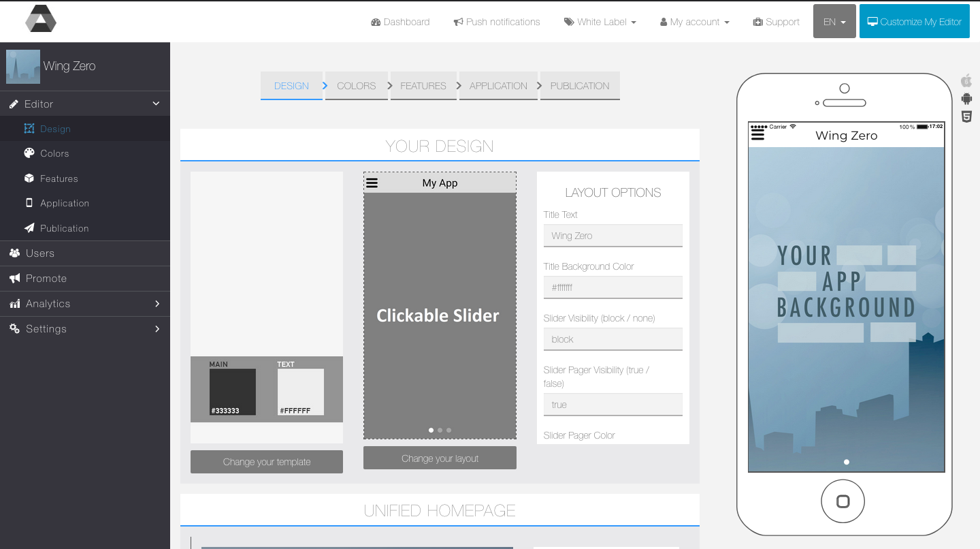The image size is (980, 549).
Task: Click the hamburger menu in phone preview
Action: coord(757,136)
